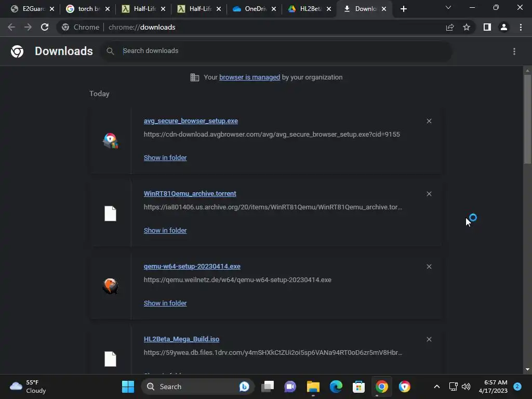
Task: Click the downloads page scrollbar thumb
Action: [x=527, y=119]
